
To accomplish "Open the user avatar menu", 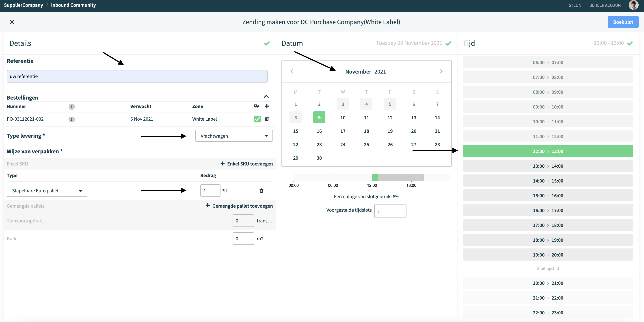I will (633, 5).
